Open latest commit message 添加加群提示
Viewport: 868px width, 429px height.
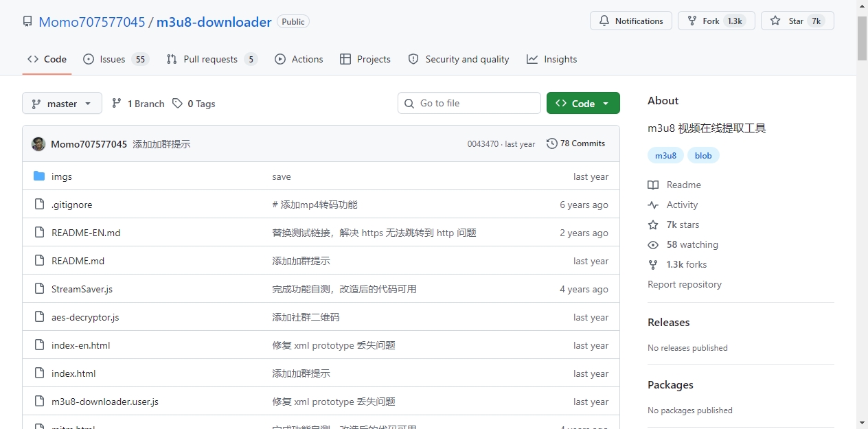click(161, 144)
